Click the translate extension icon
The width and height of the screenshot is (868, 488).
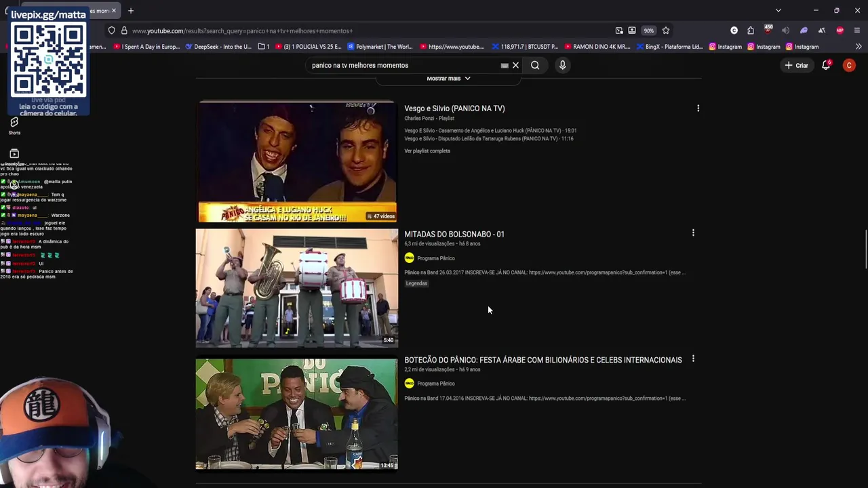(822, 30)
